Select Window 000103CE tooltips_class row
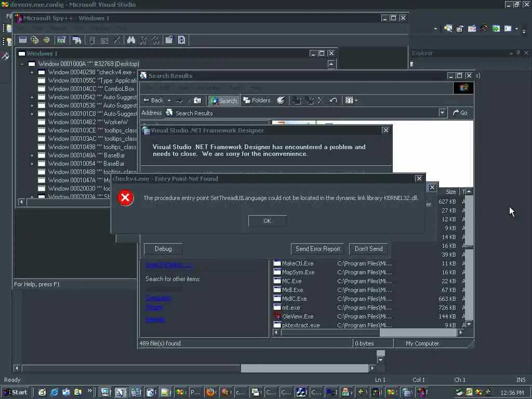The width and height of the screenshot is (532, 399). click(x=87, y=130)
